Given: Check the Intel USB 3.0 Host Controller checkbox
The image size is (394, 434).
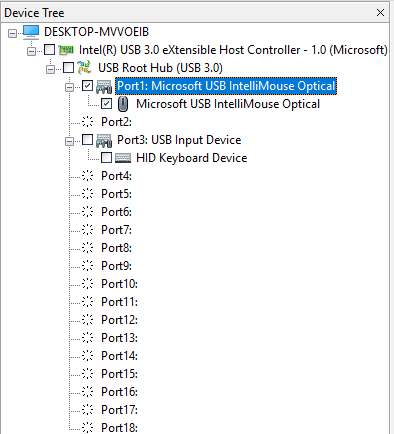Looking at the screenshot, I should pyautogui.click(x=49, y=50).
